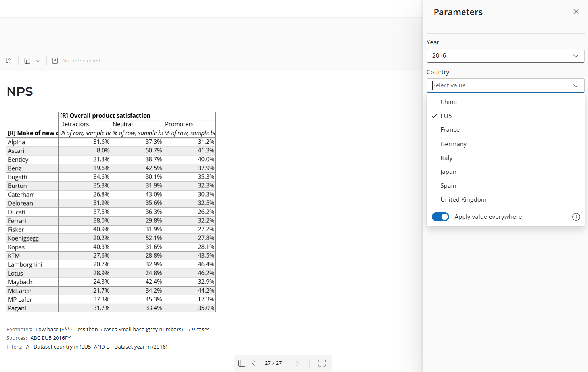Click the Overall product satisfaction header
This screenshot has height=372, width=588.
click(x=137, y=116)
